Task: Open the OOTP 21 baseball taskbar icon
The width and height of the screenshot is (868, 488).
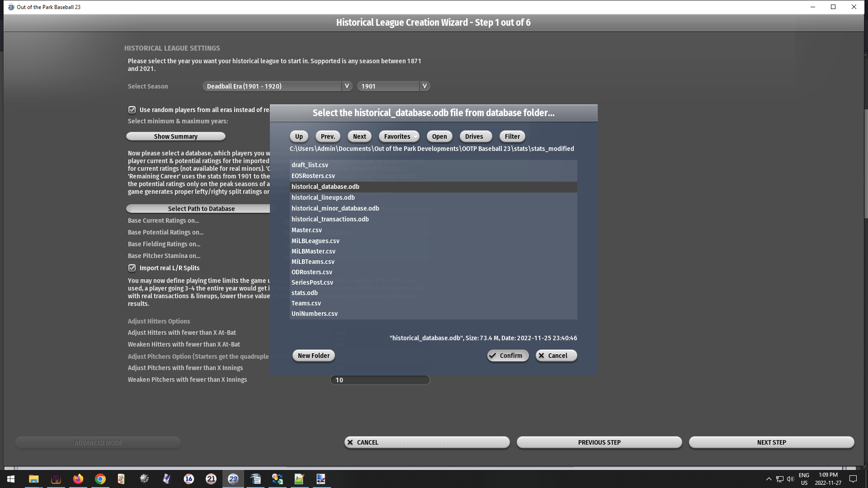Action: click(211, 479)
